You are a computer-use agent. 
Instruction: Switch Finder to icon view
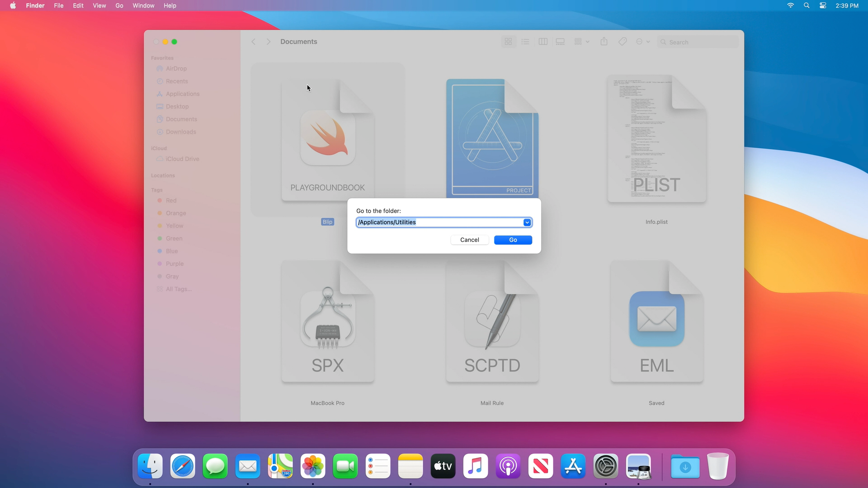pos(508,42)
